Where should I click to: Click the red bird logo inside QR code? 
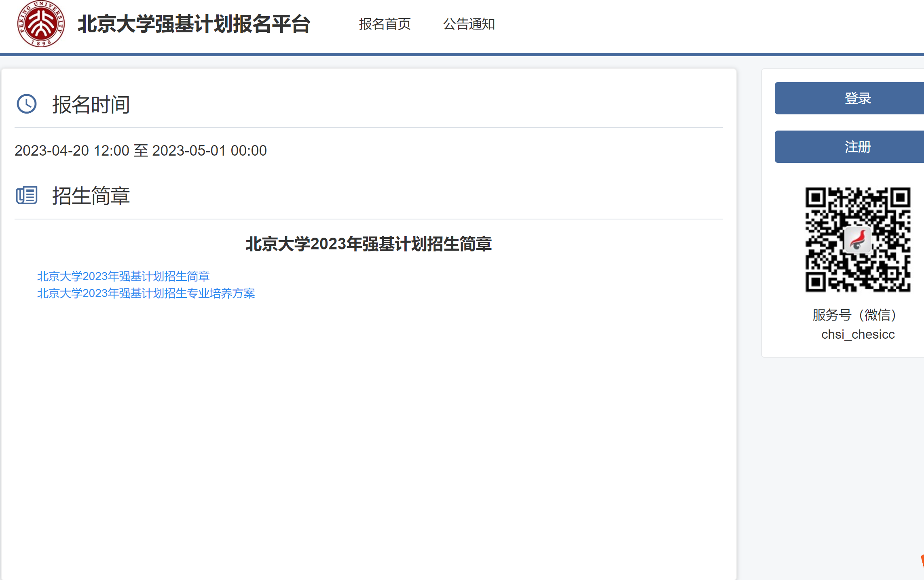(x=858, y=239)
